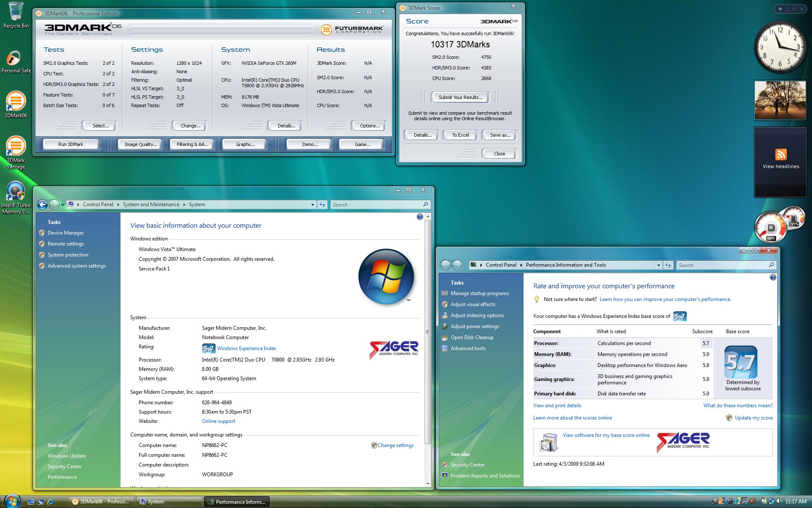Click Back arrow in System window
The width and height of the screenshot is (812, 508).
(x=42, y=205)
